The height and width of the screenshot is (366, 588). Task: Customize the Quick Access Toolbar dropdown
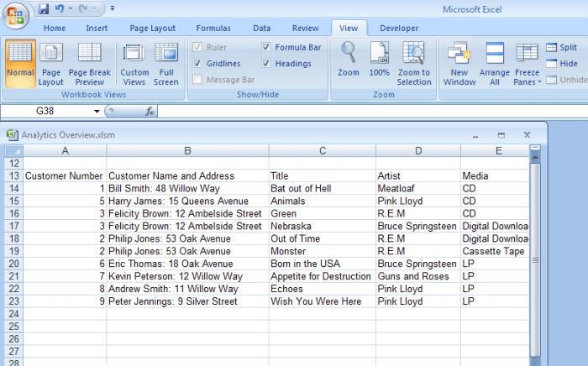point(112,8)
